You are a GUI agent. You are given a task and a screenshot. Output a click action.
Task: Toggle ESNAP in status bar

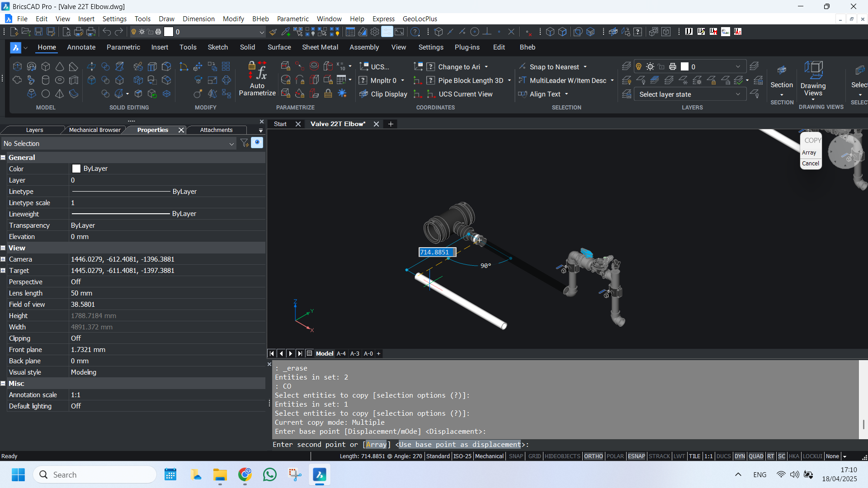click(636, 456)
